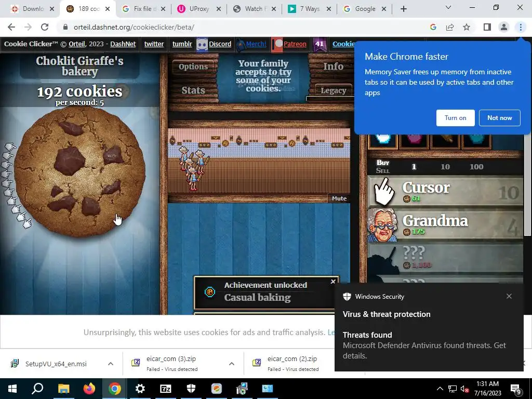Expand options for SetupVU_x64_en.msi download
This screenshot has height=399, width=532.
111,364
